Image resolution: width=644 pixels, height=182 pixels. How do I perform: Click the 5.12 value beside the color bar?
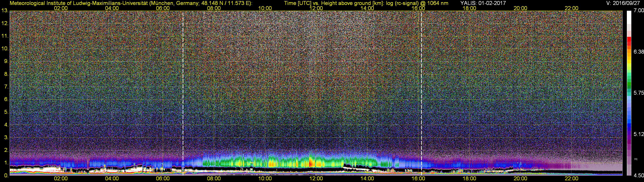[638, 134]
